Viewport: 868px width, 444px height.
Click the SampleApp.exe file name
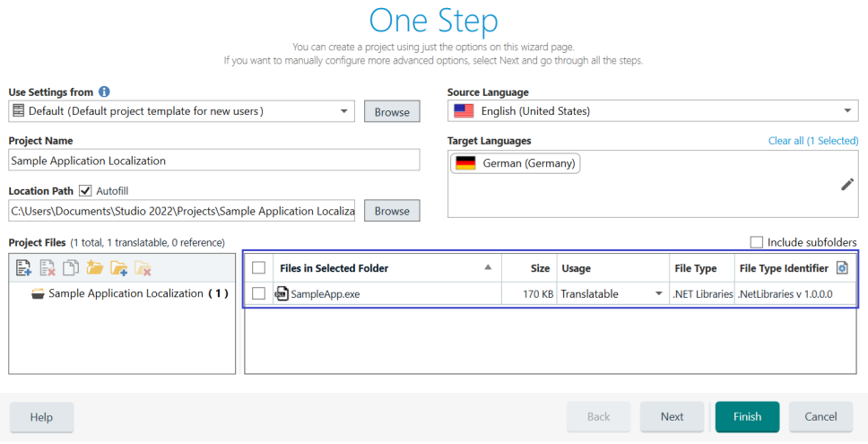click(325, 294)
